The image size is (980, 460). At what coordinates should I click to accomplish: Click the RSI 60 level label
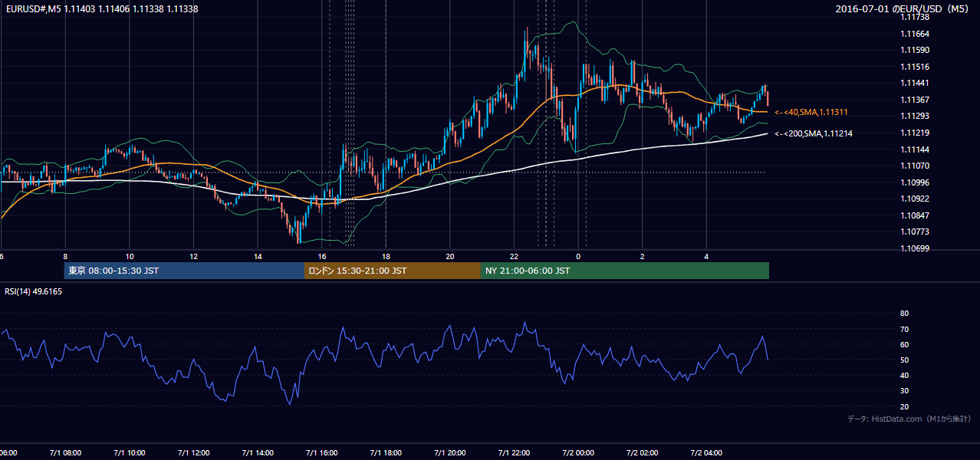[x=904, y=344]
